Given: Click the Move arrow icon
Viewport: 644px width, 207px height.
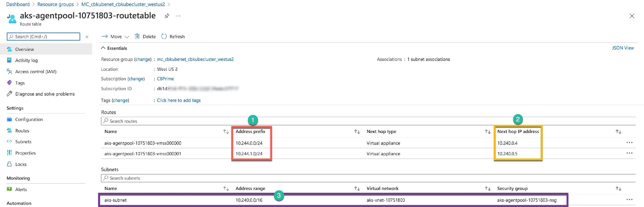Looking at the screenshot, I should 105,36.
